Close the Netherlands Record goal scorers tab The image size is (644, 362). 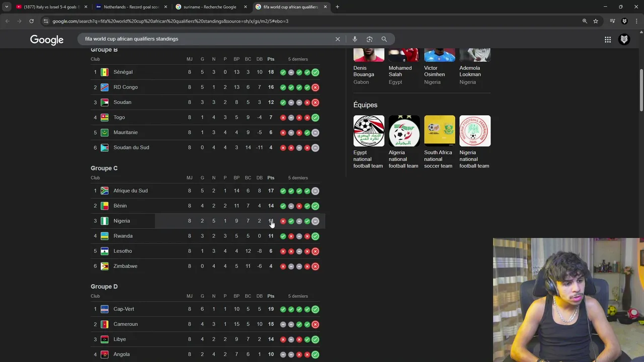[x=166, y=7]
